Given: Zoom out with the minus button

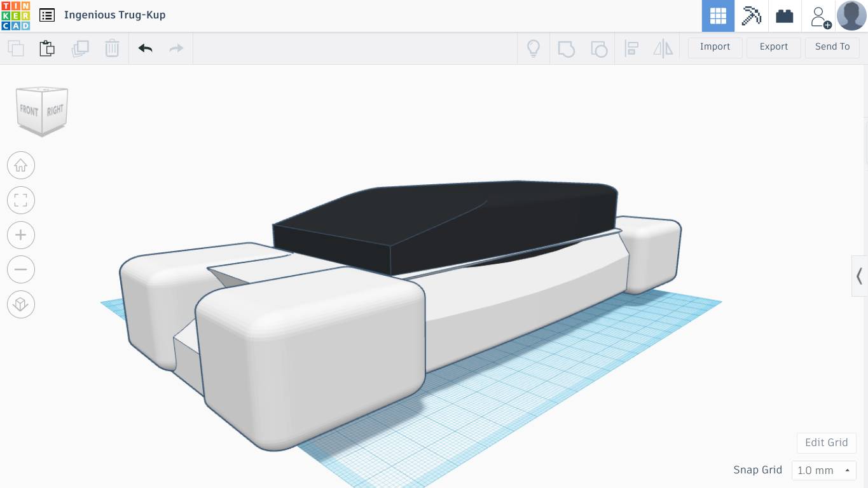Looking at the screenshot, I should [x=21, y=270].
